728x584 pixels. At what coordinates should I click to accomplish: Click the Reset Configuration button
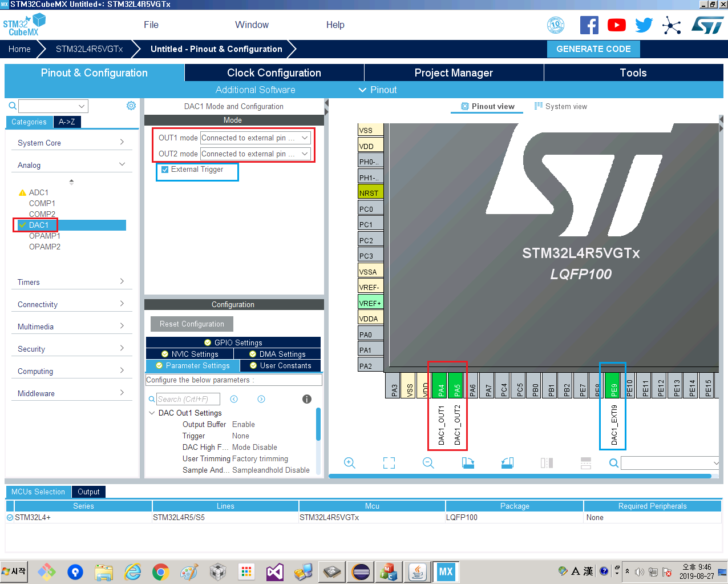click(x=192, y=324)
